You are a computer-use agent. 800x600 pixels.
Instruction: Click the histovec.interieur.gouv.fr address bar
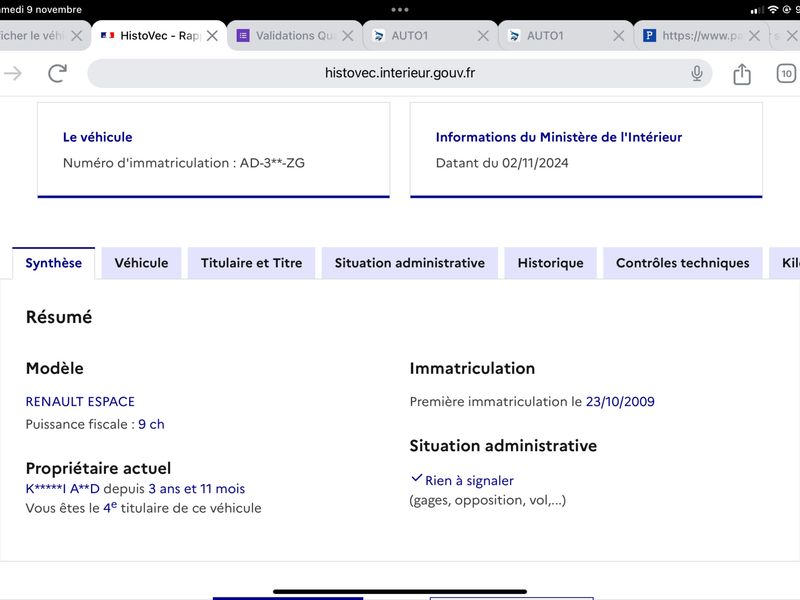(x=399, y=73)
